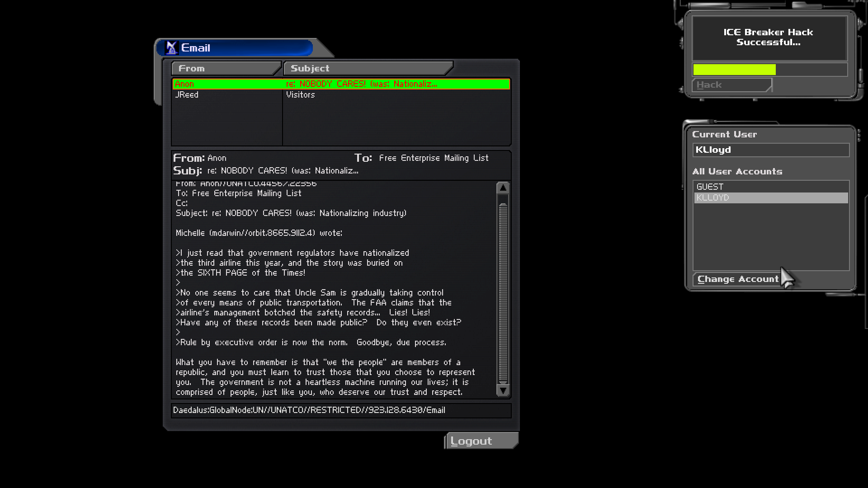
Task: Click the email body scroll down arrow
Action: click(x=503, y=390)
